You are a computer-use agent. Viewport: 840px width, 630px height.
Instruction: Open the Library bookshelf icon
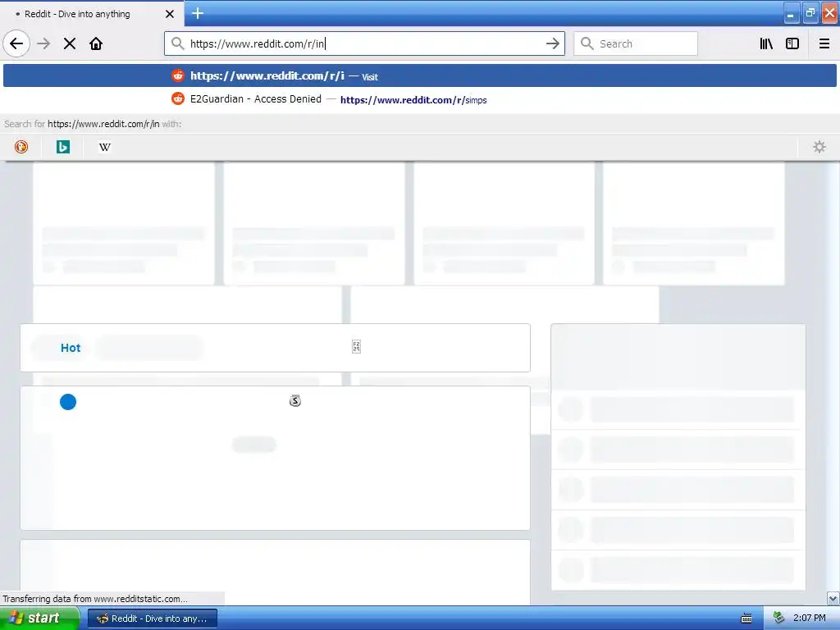pyautogui.click(x=767, y=44)
